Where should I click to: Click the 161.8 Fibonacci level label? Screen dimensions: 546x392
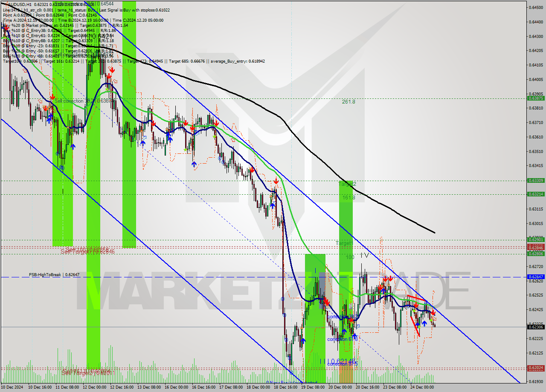[x=349, y=198]
